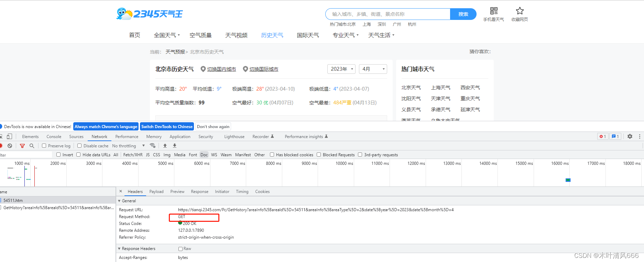Open DevTools settings gear icon

tap(630, 136)
